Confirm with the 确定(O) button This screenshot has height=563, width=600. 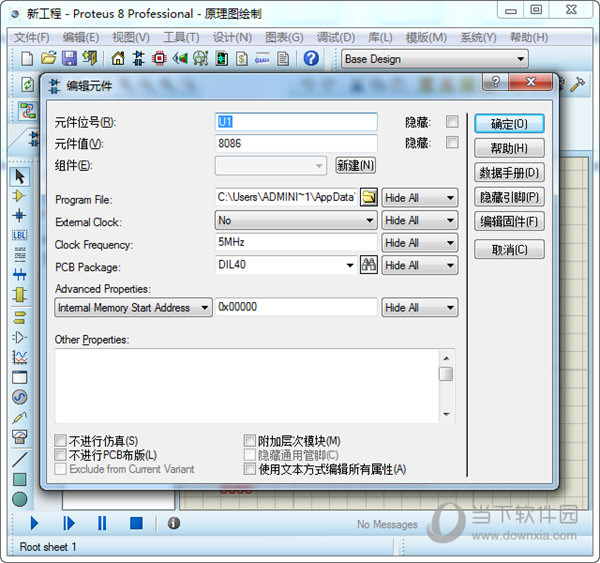(x=509, y=124)
